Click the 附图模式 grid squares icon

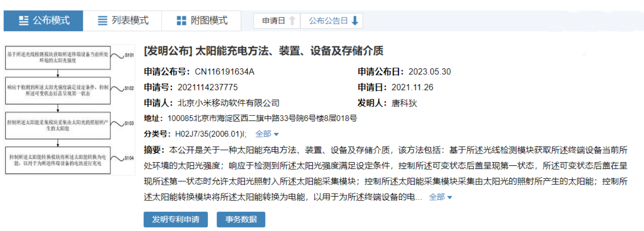tap(181, 21)
